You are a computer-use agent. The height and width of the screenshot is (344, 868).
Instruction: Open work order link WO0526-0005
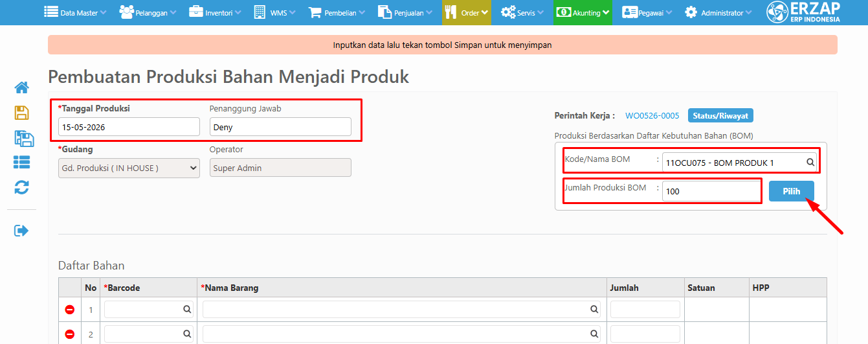[x=652, y=116]
